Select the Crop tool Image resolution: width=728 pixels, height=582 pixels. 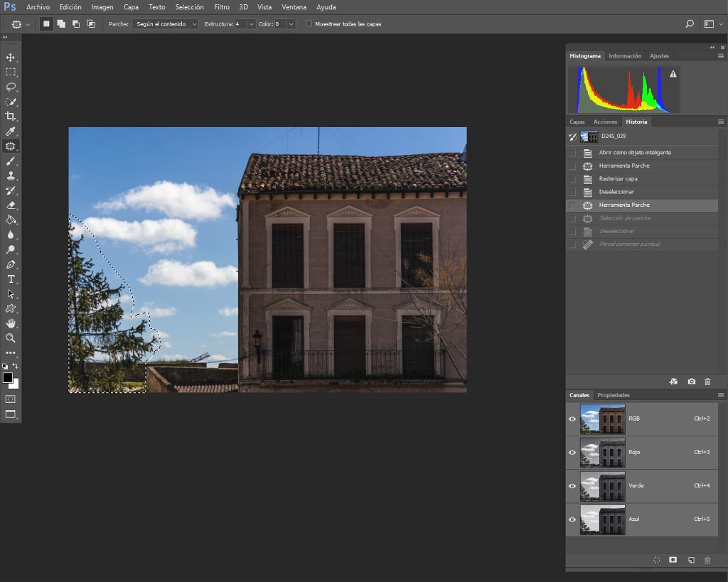[10, 116]
